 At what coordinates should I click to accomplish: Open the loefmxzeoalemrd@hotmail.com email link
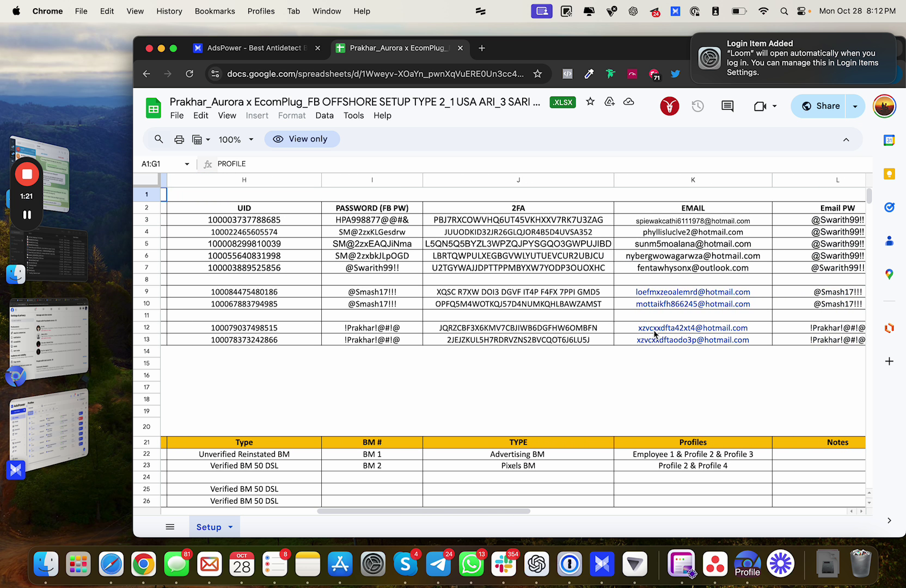[x=693, y=292]
